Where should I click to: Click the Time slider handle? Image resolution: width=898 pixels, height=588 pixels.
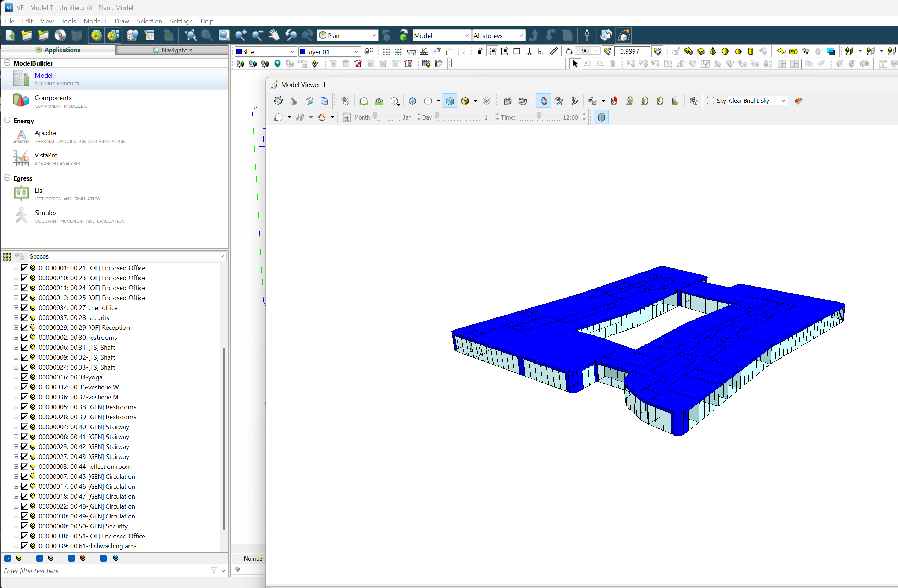tap(539, 116)
